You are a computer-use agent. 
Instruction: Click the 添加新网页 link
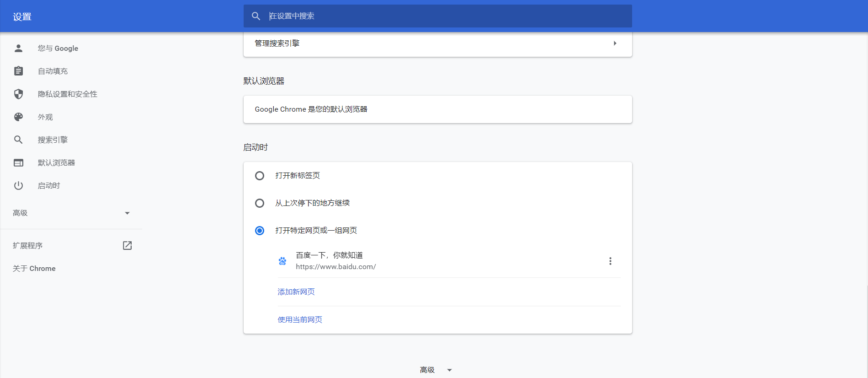click(x=296, y=292)
